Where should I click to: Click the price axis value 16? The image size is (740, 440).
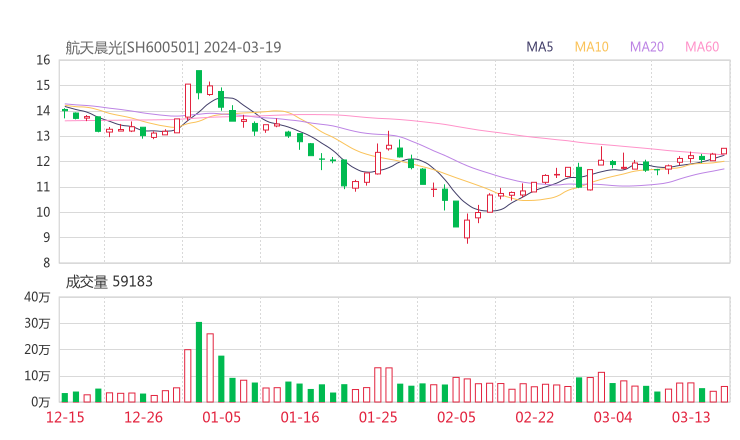tap(43, 60)
